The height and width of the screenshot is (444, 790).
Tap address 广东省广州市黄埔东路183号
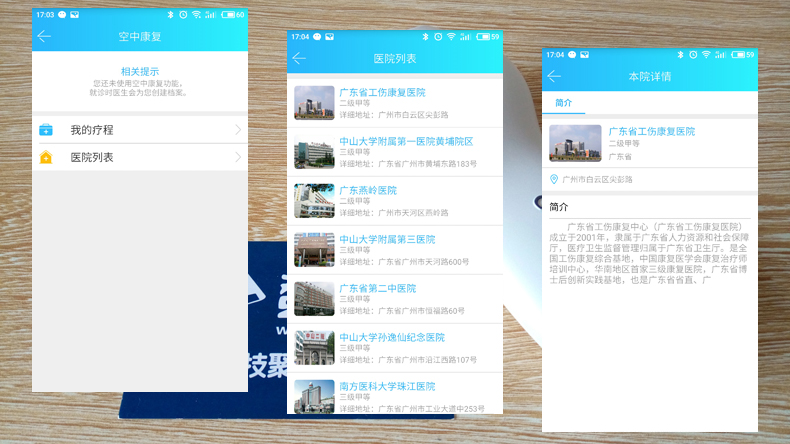click(x=428, y=164)
